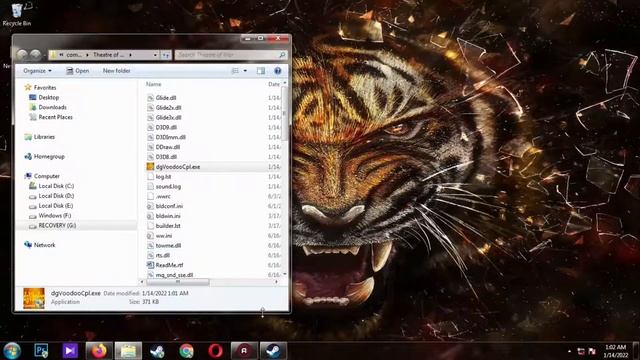This screenshot has width=640, height=360.
Task: Open the red A taskbar application
Action: 244,351
